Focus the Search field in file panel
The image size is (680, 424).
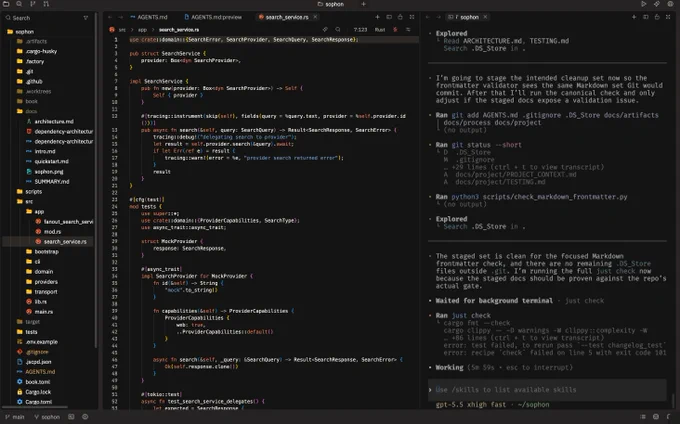point(43,18)
